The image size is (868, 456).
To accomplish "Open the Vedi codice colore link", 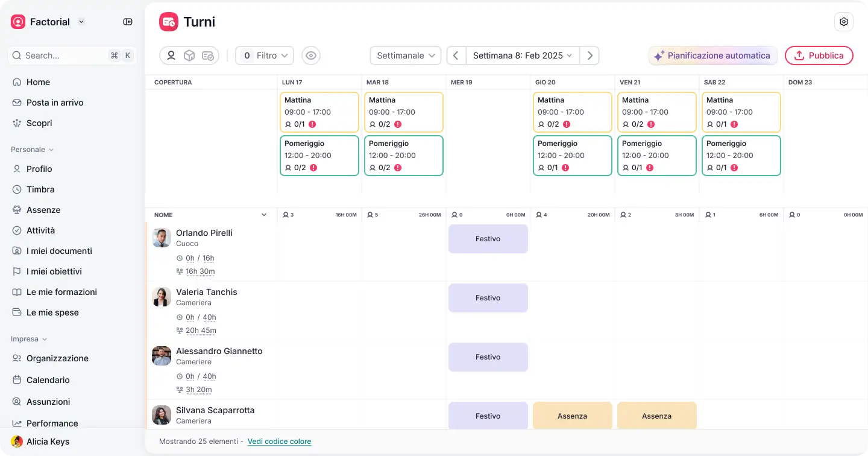I will [279, 442].
